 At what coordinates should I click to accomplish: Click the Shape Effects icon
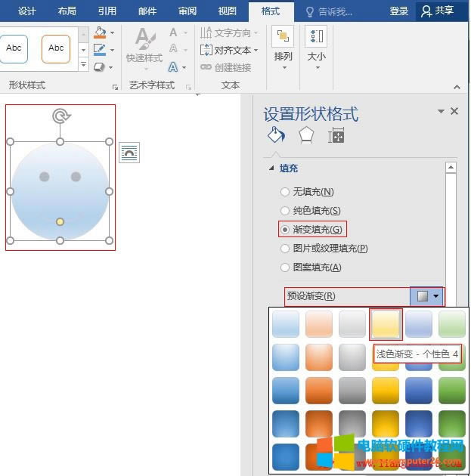tap(99, 67)
